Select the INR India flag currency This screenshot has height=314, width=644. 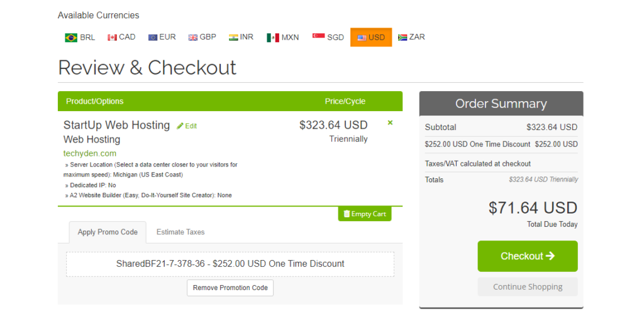(241, 37)
